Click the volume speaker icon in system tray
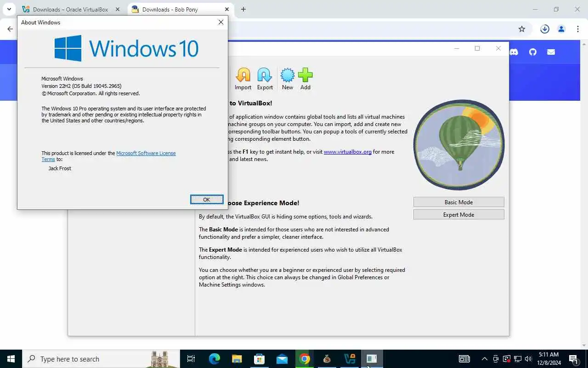This screenshot has width=588, height=368. 528,359
